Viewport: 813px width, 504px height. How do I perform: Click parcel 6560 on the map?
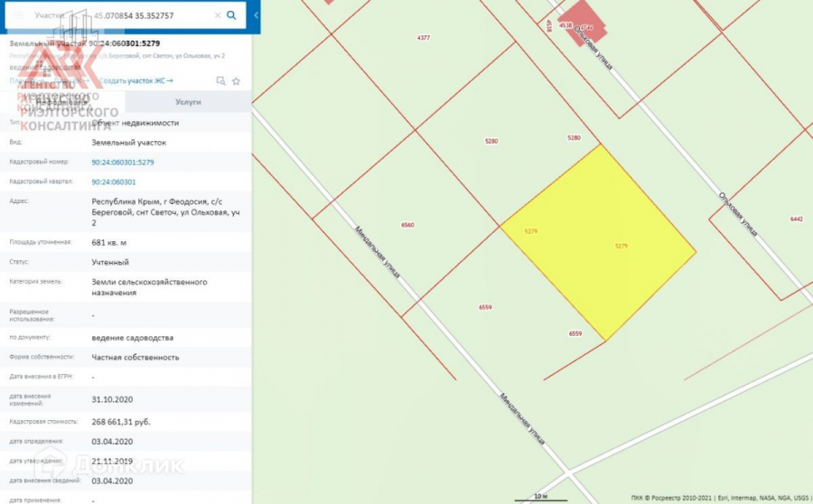tap(407, 225)
